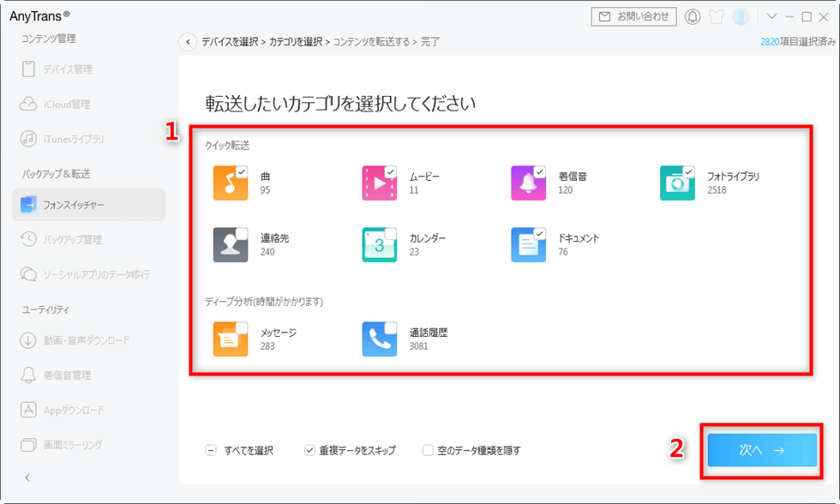Click the 2518 photo count
This screenshot has width=840, height=504.
pos(717,190)
